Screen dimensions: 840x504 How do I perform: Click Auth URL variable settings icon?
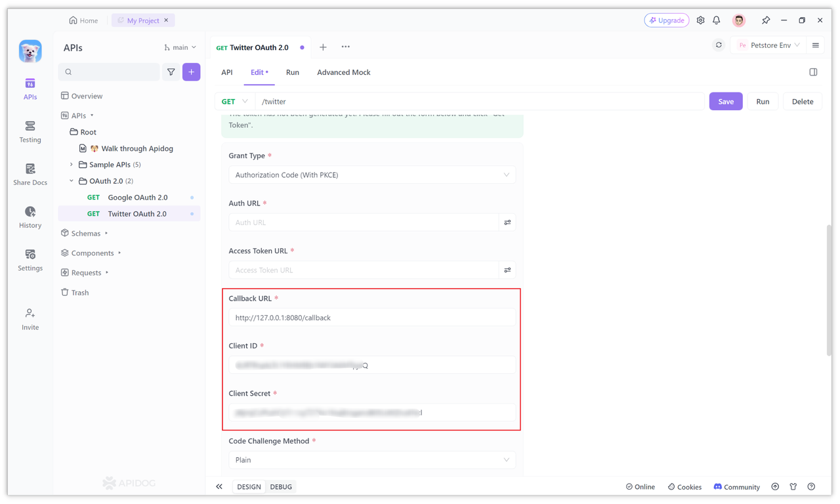tap(507, 222)
